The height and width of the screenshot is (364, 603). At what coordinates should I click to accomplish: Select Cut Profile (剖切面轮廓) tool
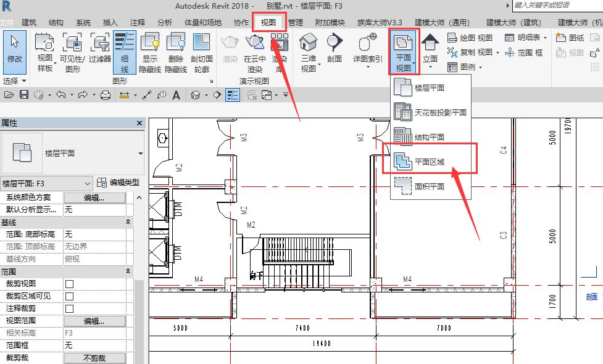click(201, 52)
